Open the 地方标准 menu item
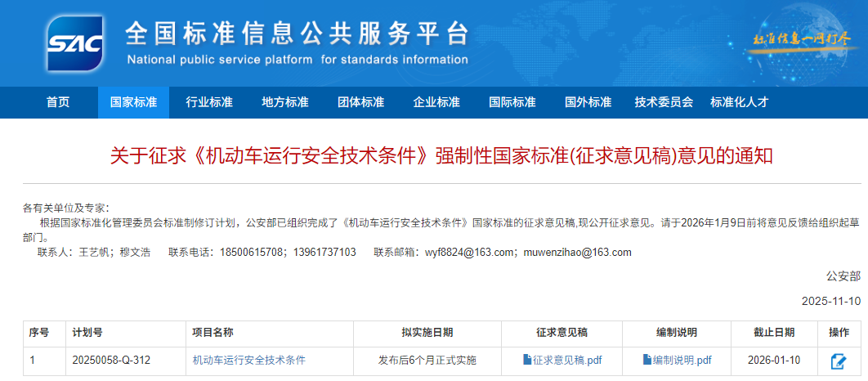 [x=285, y=102]
